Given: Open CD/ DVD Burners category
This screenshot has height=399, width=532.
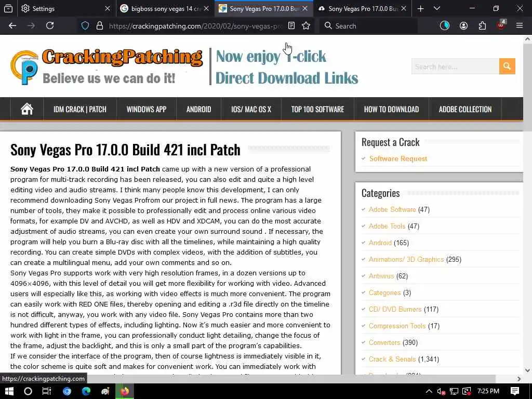Looking at the screenshot, I should tap(395, 310).
